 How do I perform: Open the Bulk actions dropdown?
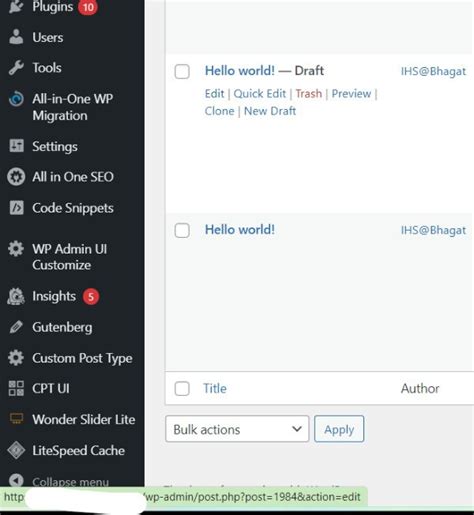coord(237,429)
